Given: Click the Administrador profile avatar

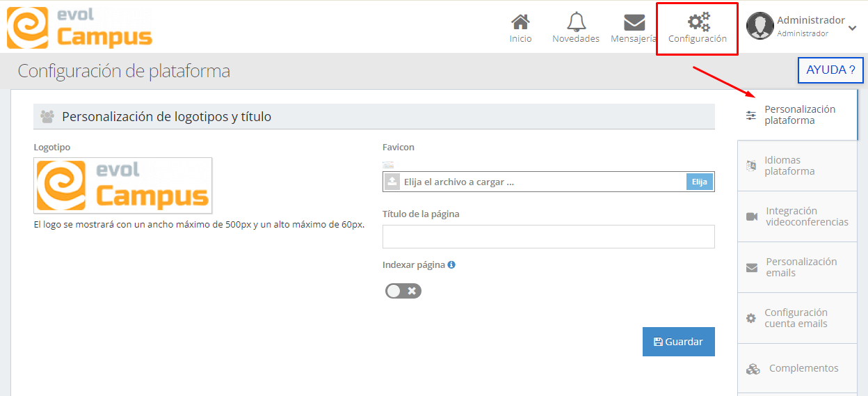Looking at the screenshot, I should click(x=759, y=26).
